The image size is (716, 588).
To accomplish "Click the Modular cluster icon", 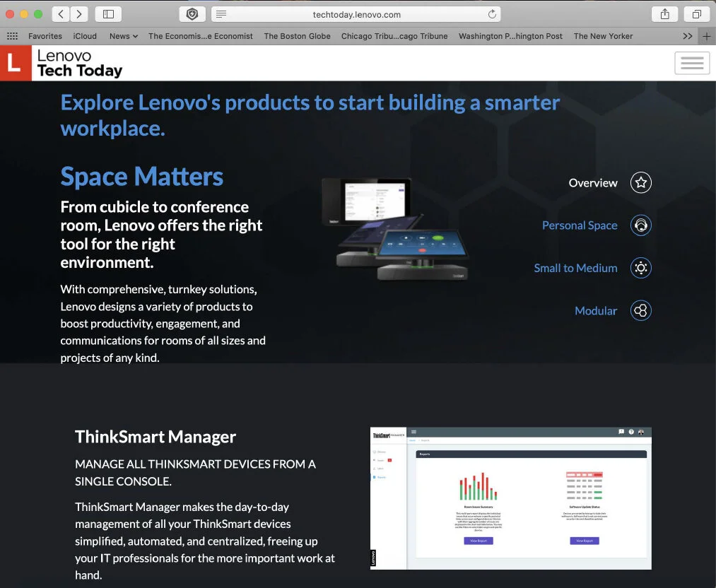I will pos(640,310).
